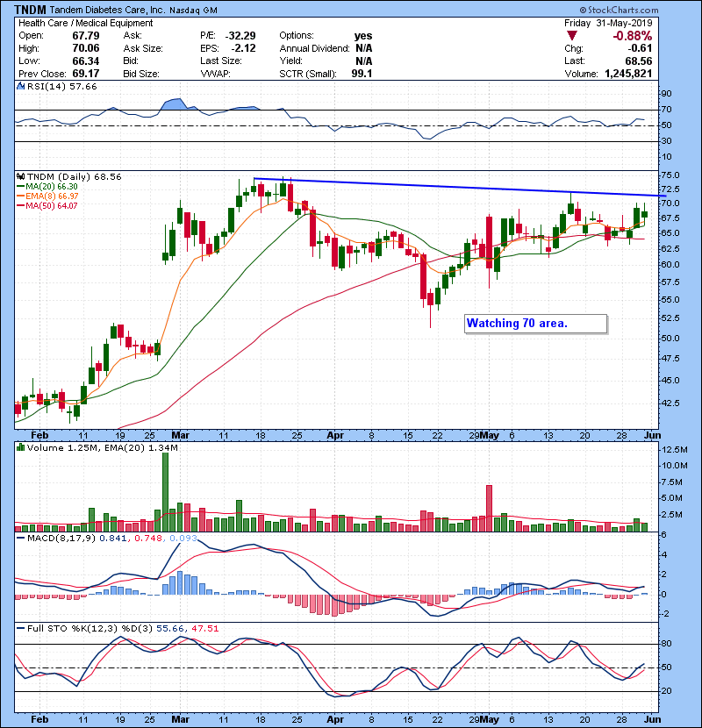Click the tall early-March volume spike bar
The height and width of the screenshot is (728, 702).
coord(165,492)
